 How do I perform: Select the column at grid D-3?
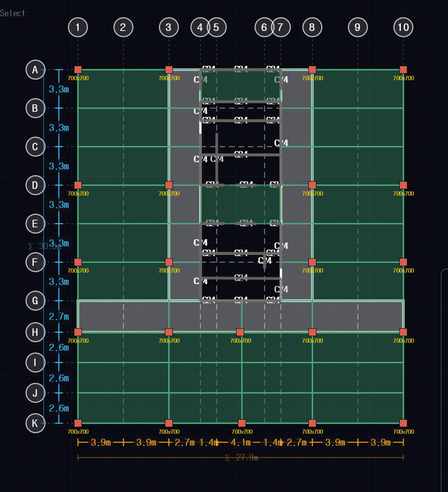pos(169,185)
